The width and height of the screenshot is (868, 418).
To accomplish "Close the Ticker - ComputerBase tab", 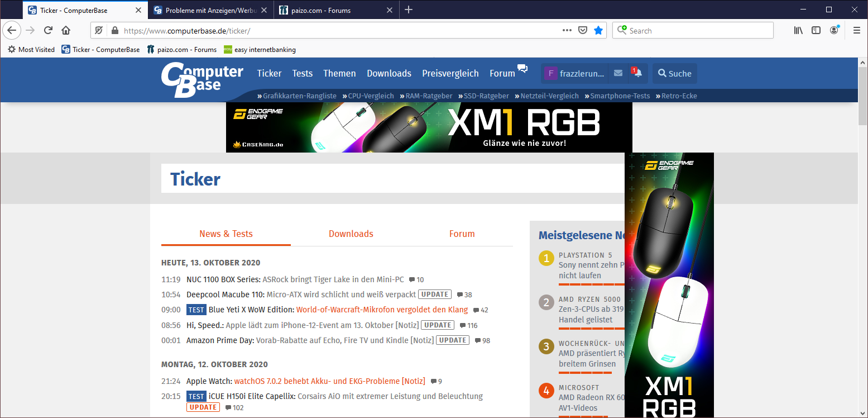I will [138, 10].
